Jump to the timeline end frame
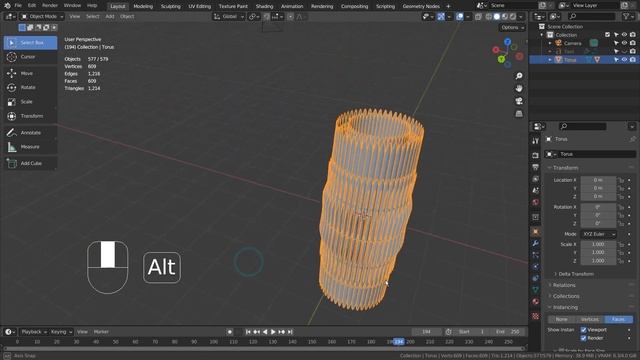The image size is (640, 360). point(290,332)
